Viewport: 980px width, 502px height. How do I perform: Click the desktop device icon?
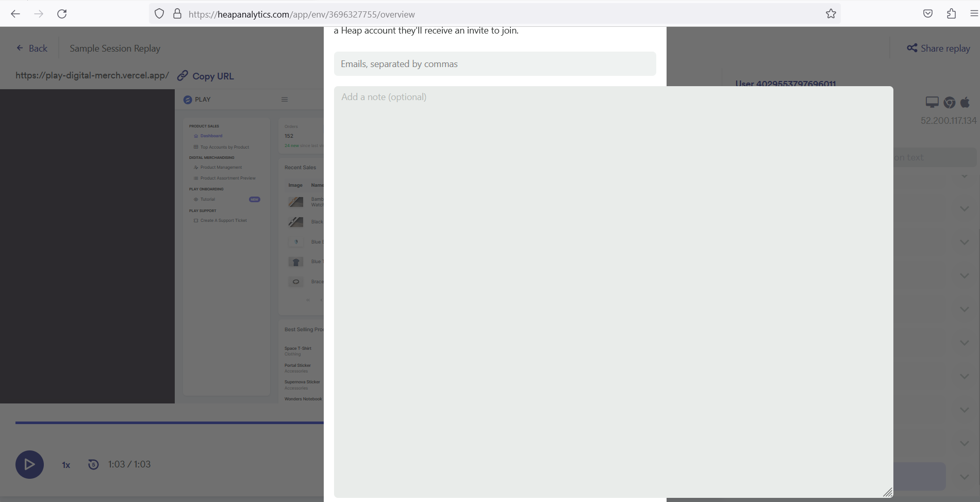click(932, 102)
